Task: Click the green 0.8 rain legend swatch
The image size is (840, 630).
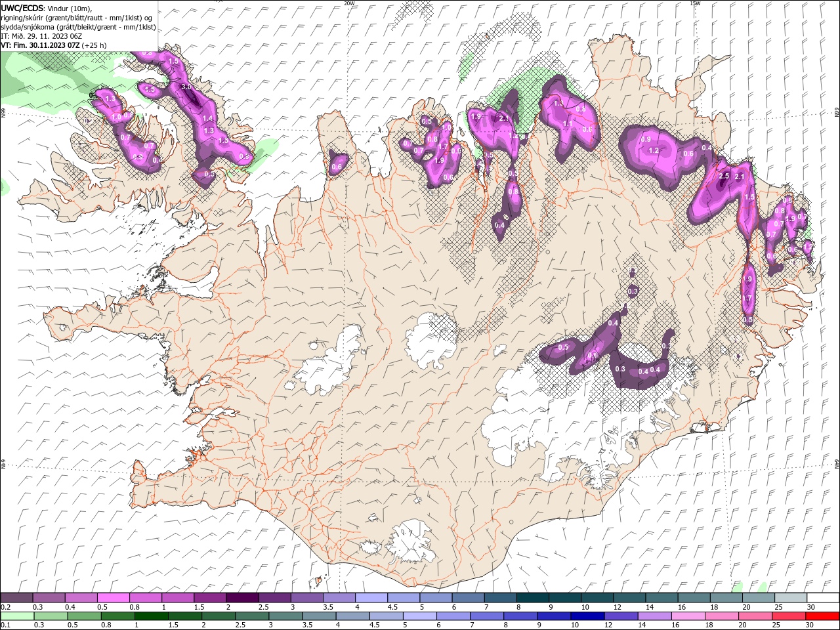Action: click(x=118, y=616)
